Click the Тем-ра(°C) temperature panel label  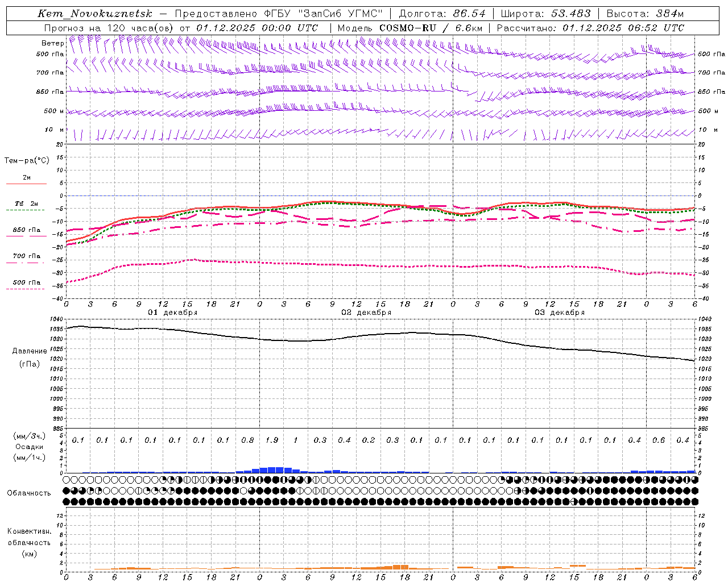pos(27,161)
